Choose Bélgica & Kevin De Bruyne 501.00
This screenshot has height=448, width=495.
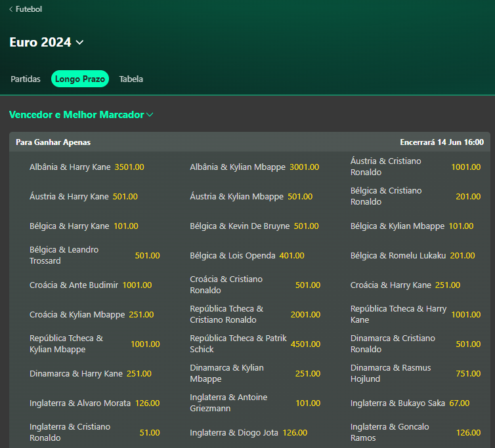click(x=306, y=226)
